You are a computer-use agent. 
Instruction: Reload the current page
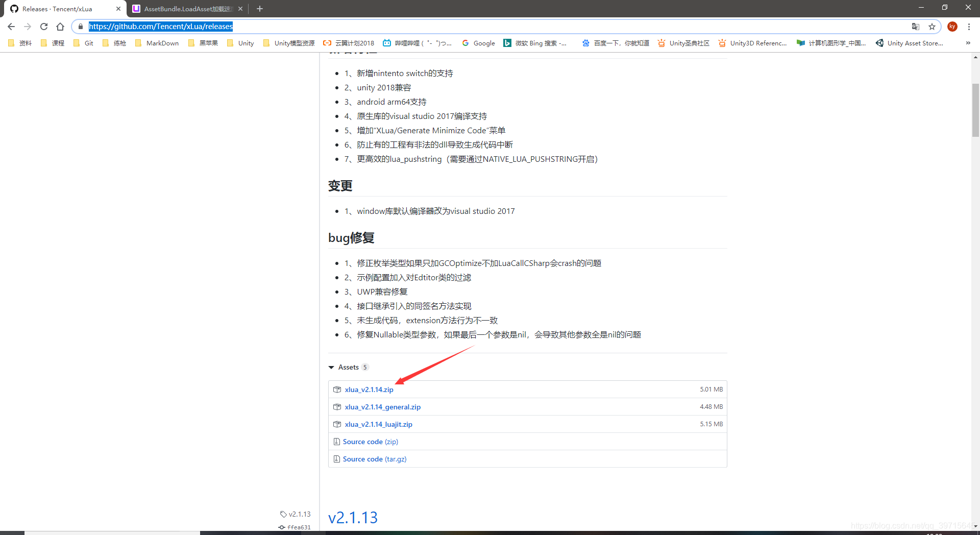44,27
